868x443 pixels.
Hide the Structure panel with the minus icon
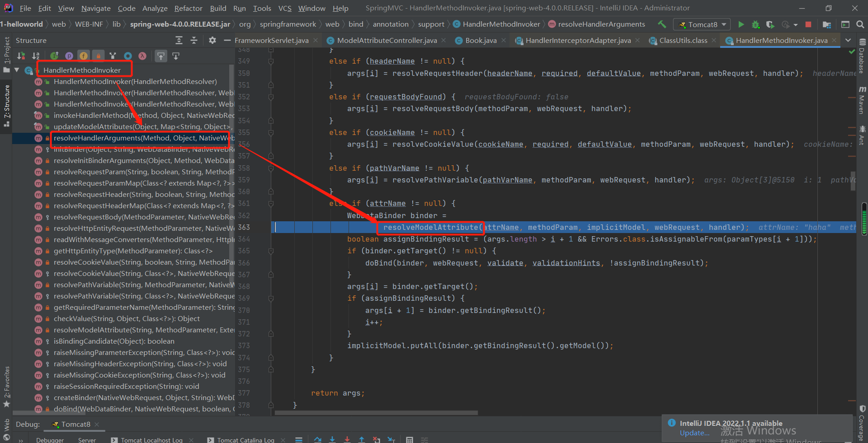point(227,40)
